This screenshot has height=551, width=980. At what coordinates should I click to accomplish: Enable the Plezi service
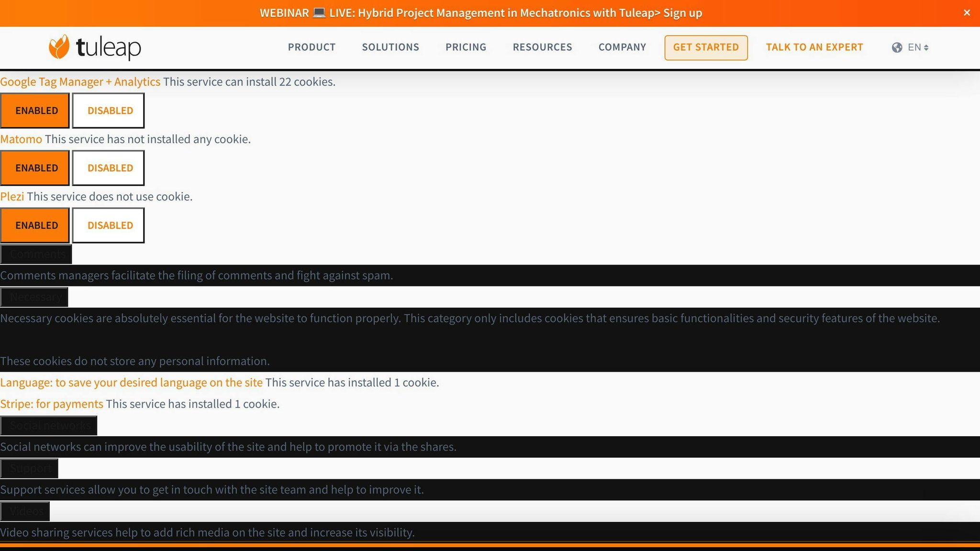[35, 225]
